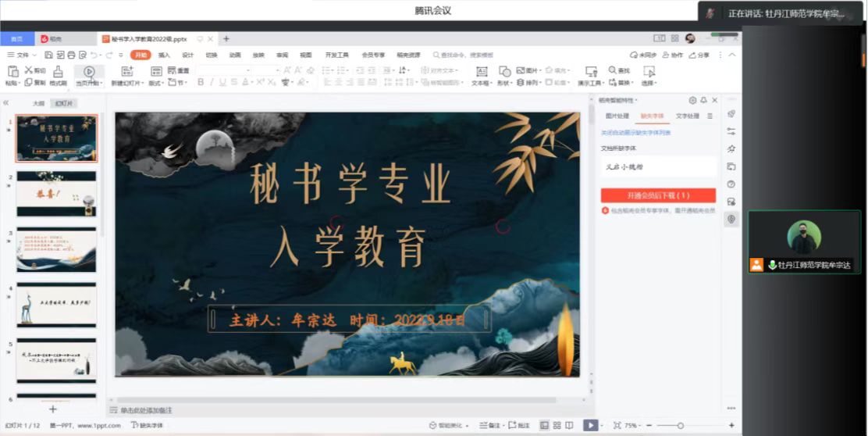The image size is (868, 436).
Task: Insert a text box using the ribbon
Action: coord(481,72)
